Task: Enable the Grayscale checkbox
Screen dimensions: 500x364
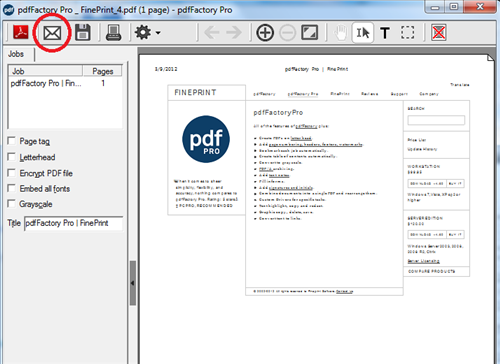Action: pos(12,203)
